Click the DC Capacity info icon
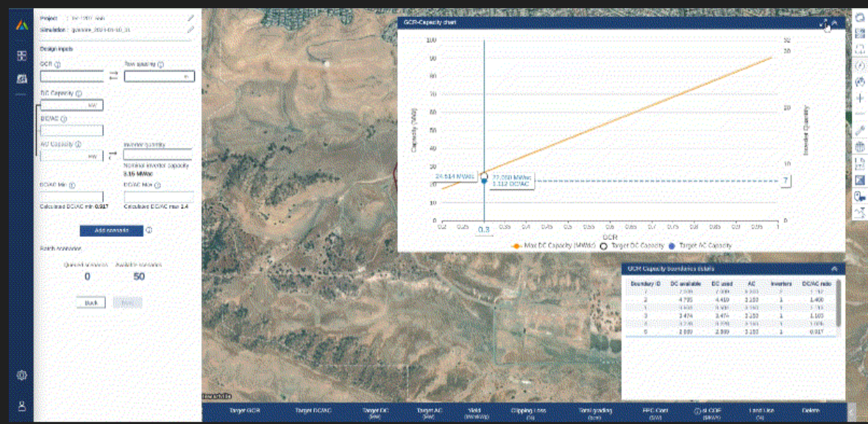 point(78,94)
